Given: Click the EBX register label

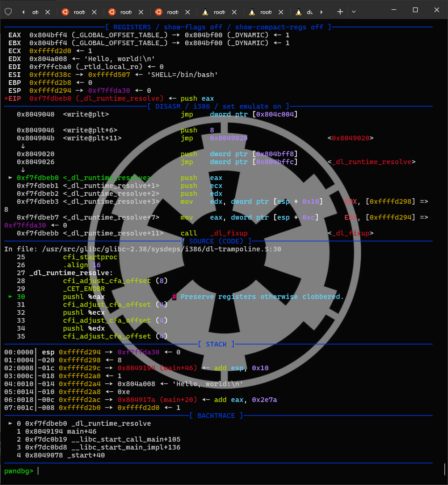Looking at the screenshot, I should pos(14,43).
